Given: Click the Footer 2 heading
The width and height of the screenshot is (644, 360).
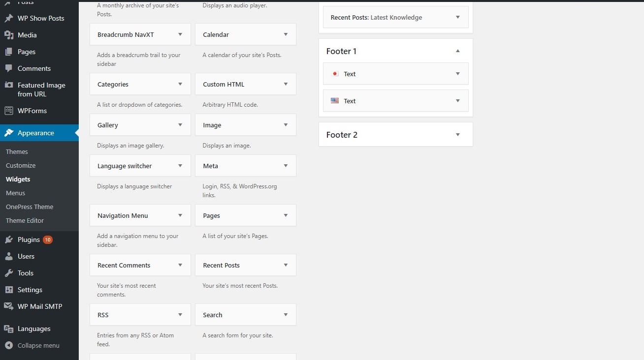Looking at the screenshot, I should coord(342,135).
